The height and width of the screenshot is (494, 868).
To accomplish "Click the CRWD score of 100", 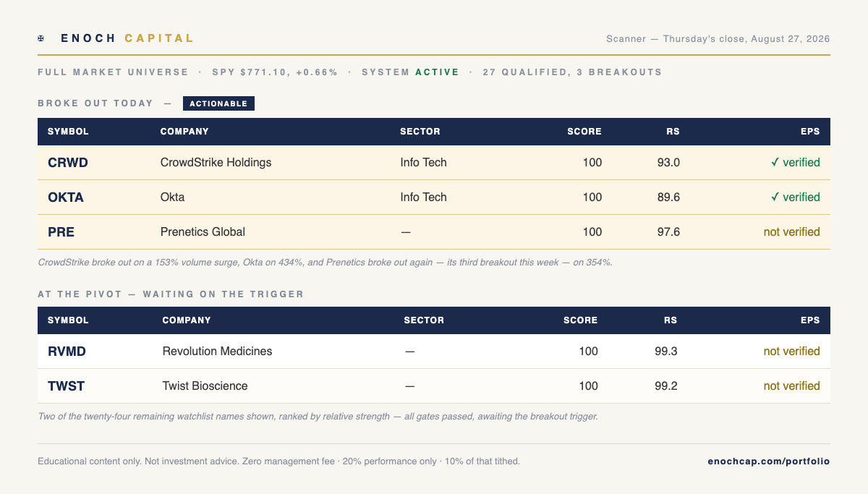I will (x=592, y=163).
